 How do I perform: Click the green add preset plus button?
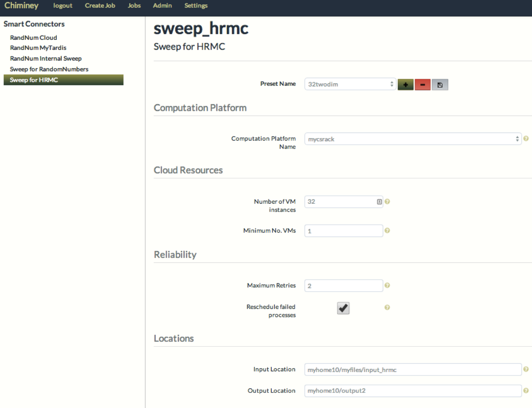point(405,85)
